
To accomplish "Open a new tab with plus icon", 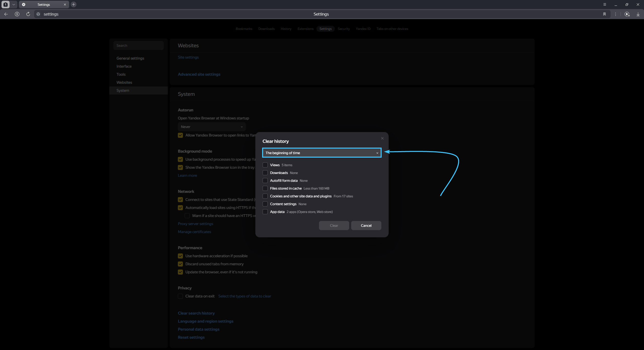I will pos(73,5).
